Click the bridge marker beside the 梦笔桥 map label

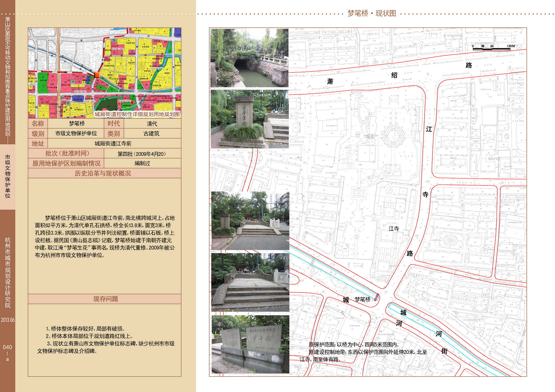(377, 298)
